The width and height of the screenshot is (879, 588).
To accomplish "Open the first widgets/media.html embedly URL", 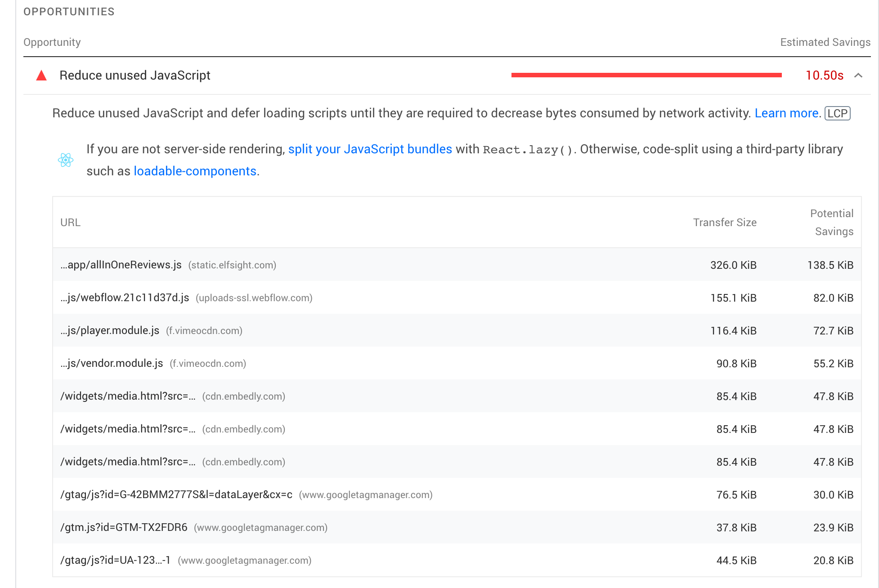I will coord(128,396).
